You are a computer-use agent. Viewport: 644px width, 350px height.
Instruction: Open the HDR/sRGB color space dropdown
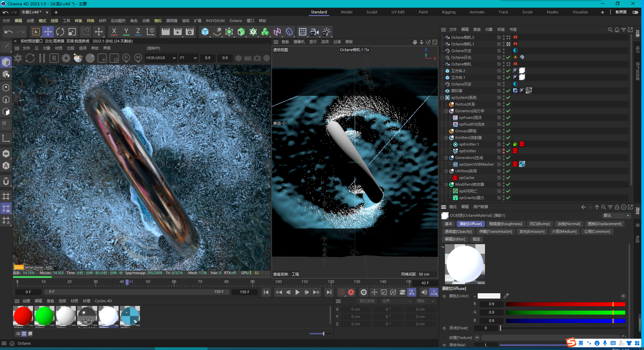click(x=161, y=58)
